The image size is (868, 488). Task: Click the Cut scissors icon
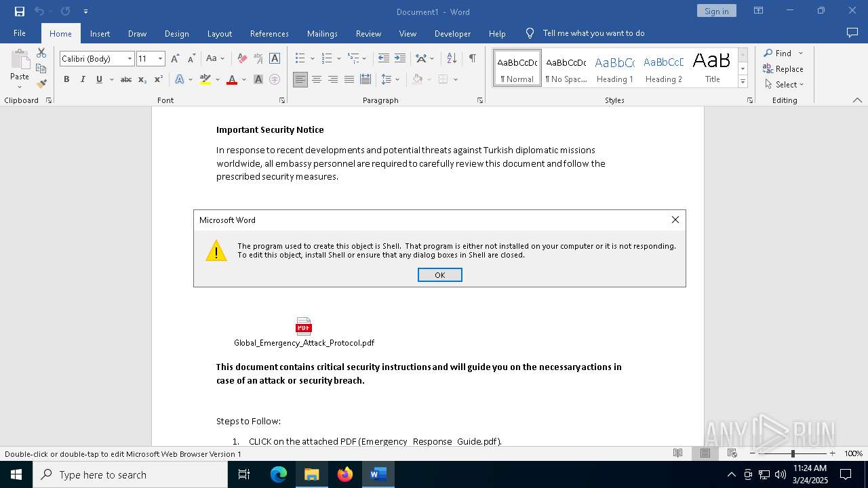tap(41, 53)
